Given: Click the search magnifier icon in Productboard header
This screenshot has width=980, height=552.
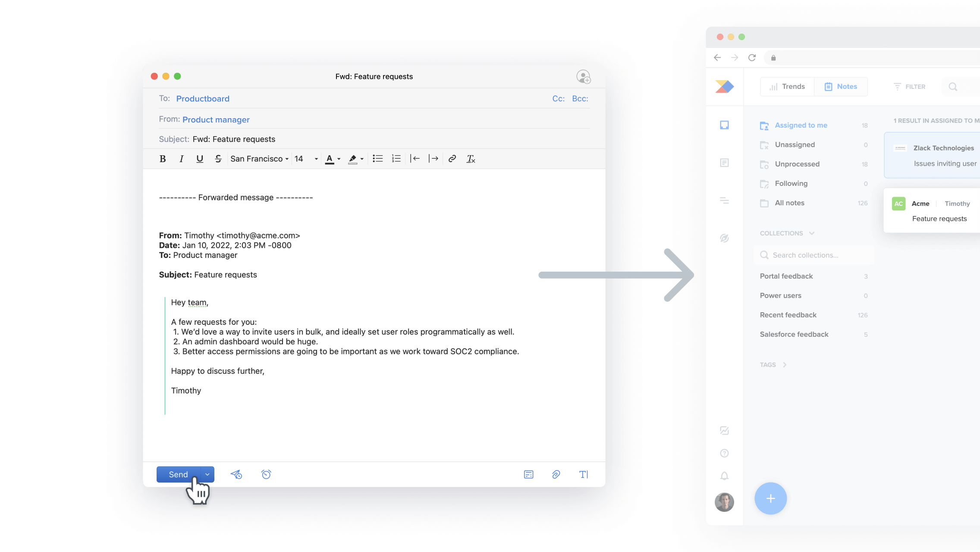Looking at the screenshot, I should point(953,87).
